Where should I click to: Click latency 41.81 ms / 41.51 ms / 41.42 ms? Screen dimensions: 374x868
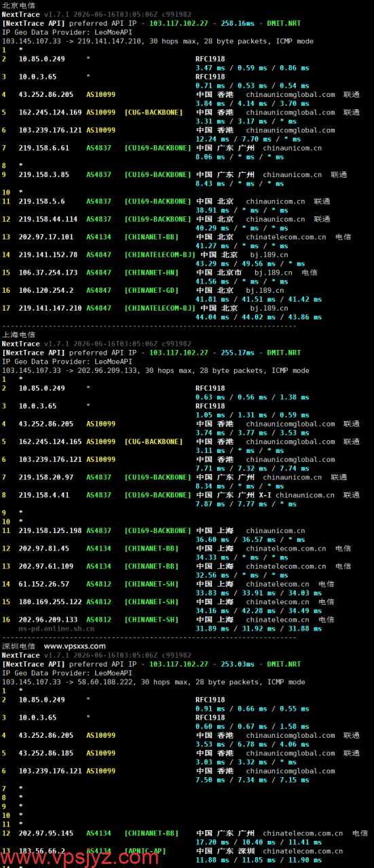(259, 299)
